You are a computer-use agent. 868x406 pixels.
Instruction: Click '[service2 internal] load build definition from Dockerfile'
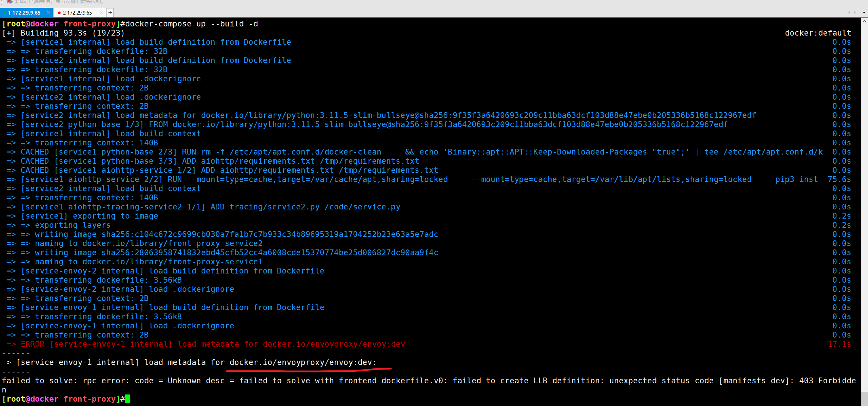tap(156, 60)
